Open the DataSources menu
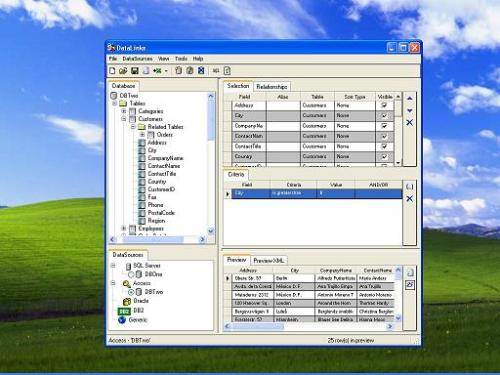 coord(137,59)
